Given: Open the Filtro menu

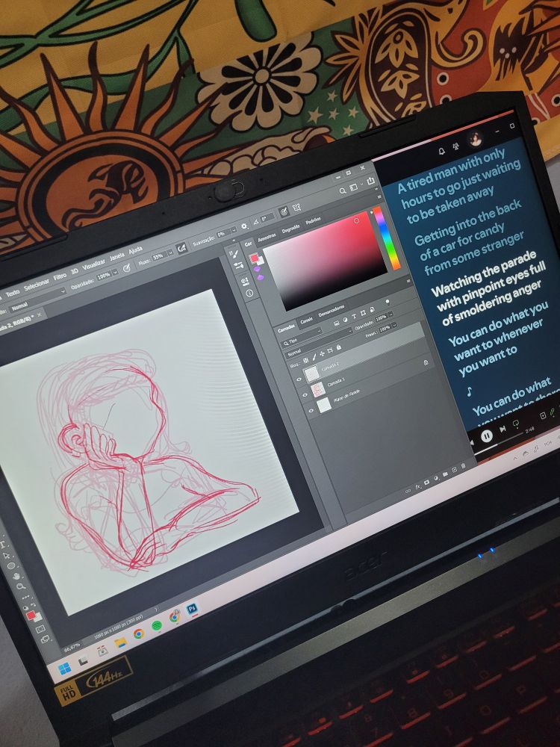Looking at the screenshot, I should (x=60, y=276).
